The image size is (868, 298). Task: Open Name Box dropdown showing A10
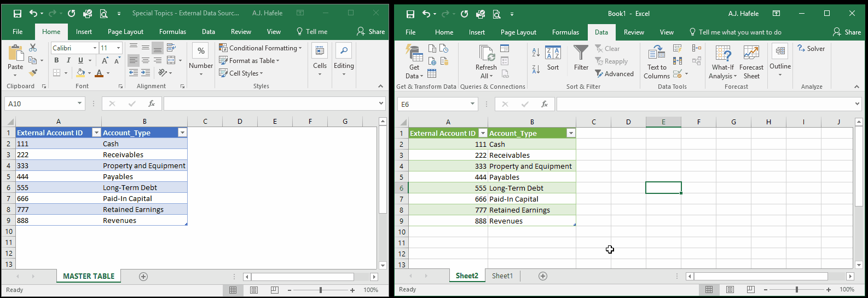80,104
